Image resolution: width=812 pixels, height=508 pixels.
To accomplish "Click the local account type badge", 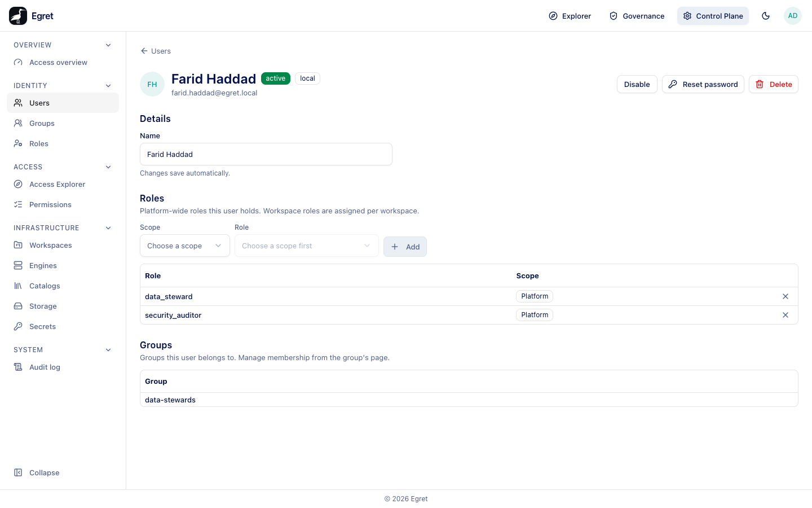I will [308, 78].
